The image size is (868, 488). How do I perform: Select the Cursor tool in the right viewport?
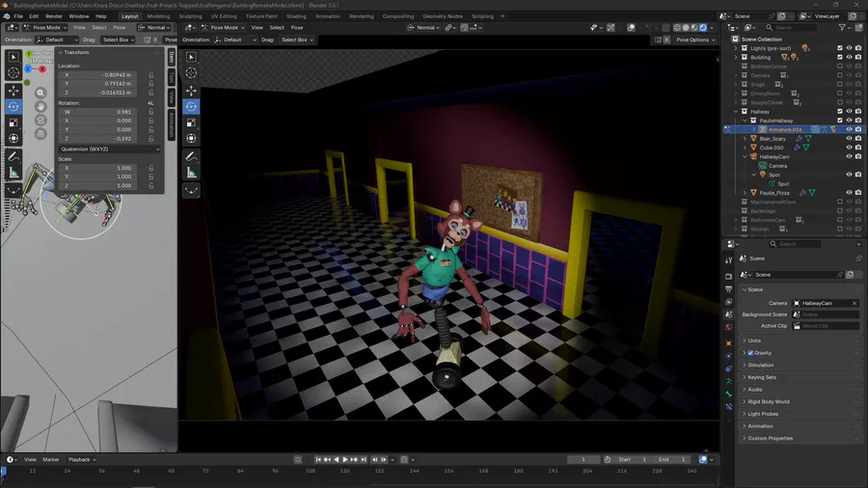pyautogui.click(x=192, y=73)
